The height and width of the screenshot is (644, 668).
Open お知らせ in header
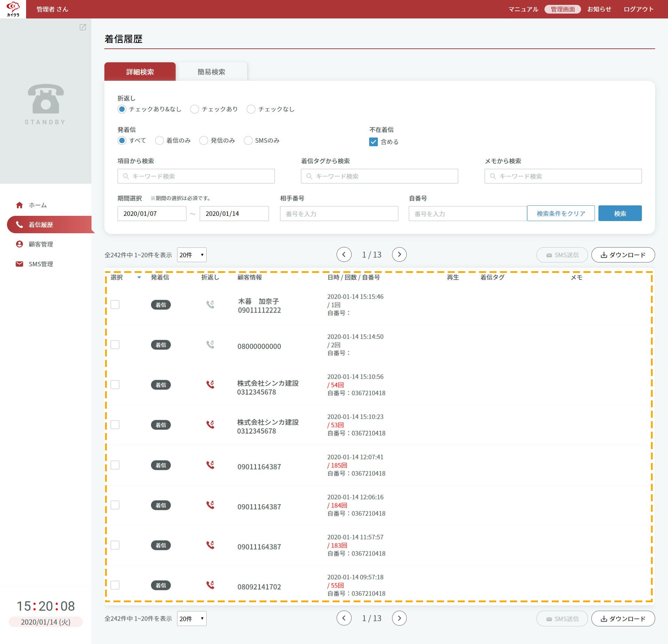[x=599, y=9]
